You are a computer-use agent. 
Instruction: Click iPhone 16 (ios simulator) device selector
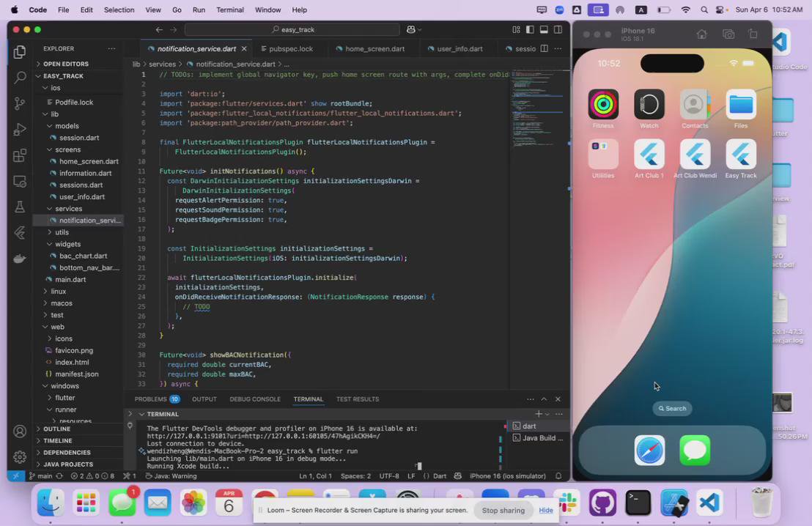(x=507, y=475)
